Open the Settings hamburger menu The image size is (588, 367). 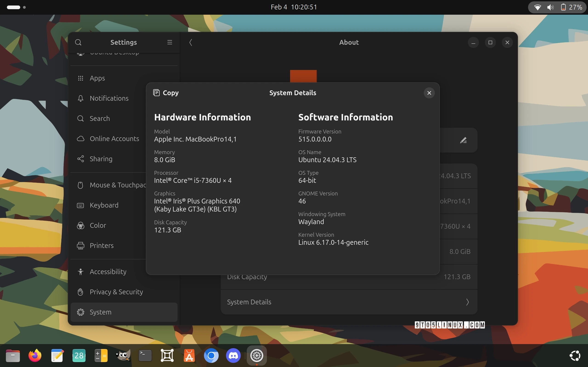coord(170,42)
